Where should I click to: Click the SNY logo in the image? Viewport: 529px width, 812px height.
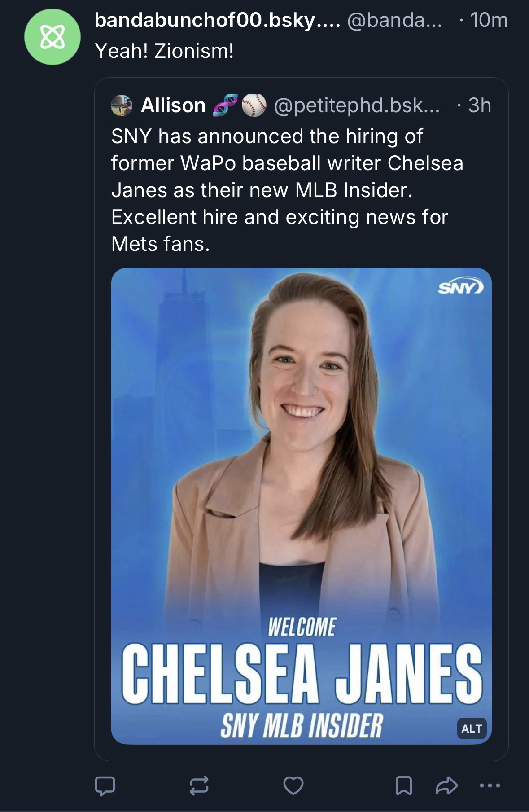coord(461,287)
